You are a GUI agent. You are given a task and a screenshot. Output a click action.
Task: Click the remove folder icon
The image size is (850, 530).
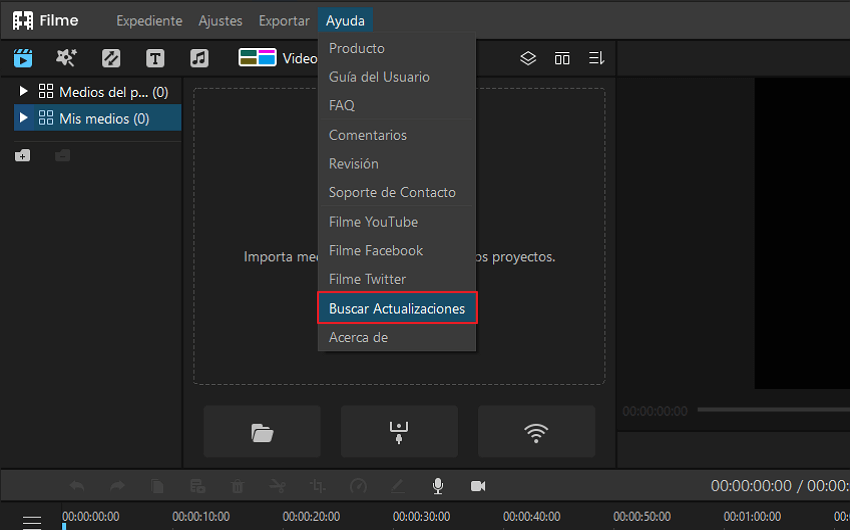pyautogui.click(x=62, y=156)
